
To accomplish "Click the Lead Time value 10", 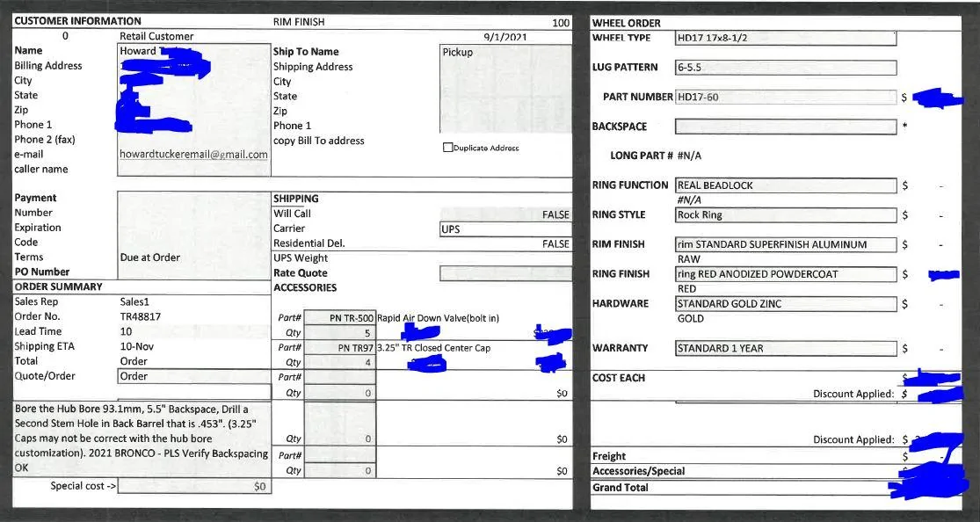I will (126, 331).
